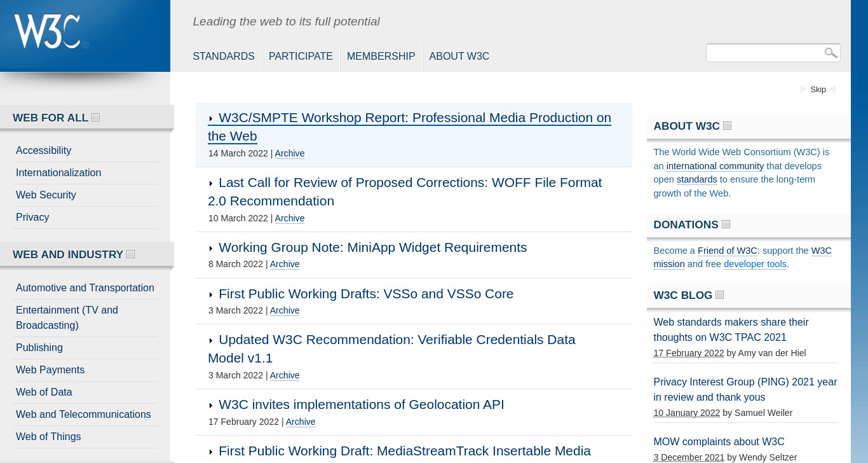
Task: Click Archive link for 17 February 2022
Action: [301, 422]
